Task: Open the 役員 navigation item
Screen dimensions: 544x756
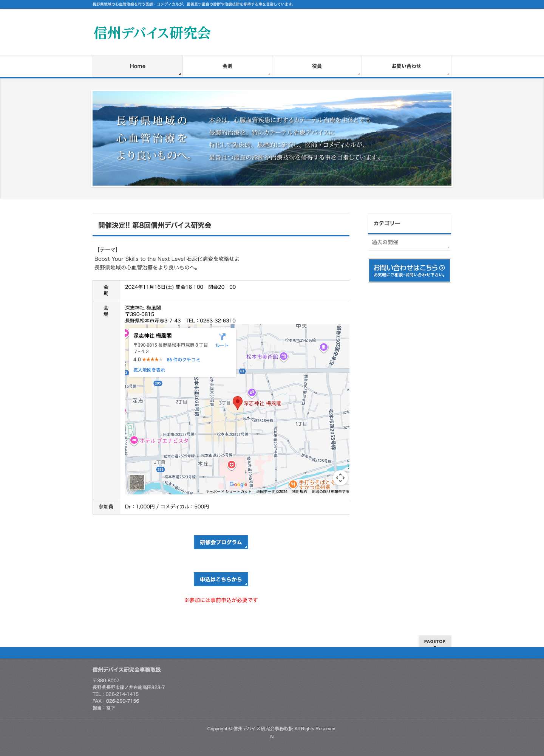Action: click(317, 66)
